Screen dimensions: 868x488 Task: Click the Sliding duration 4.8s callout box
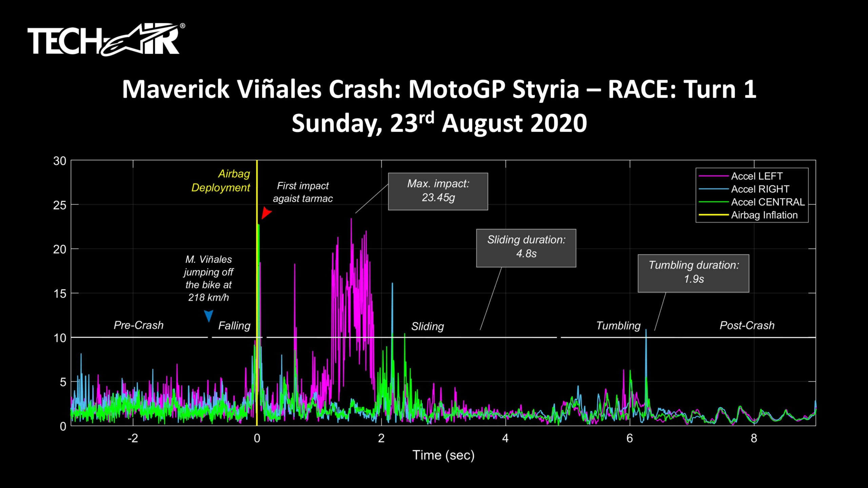pos(526,247)
